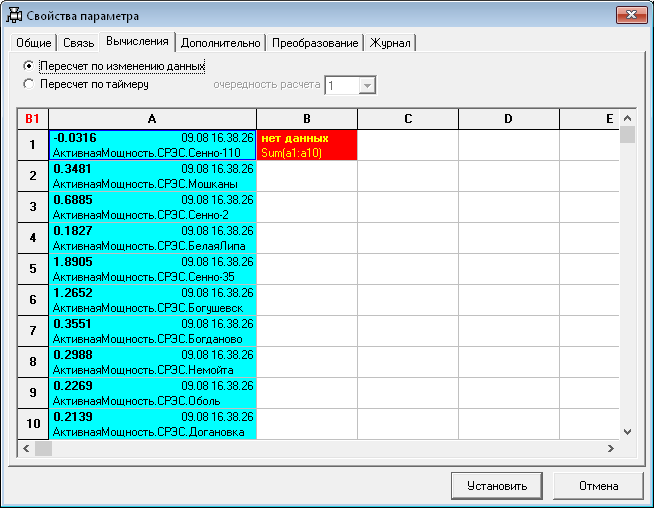Select column A header
654x508 pixels.
[152, 119]
